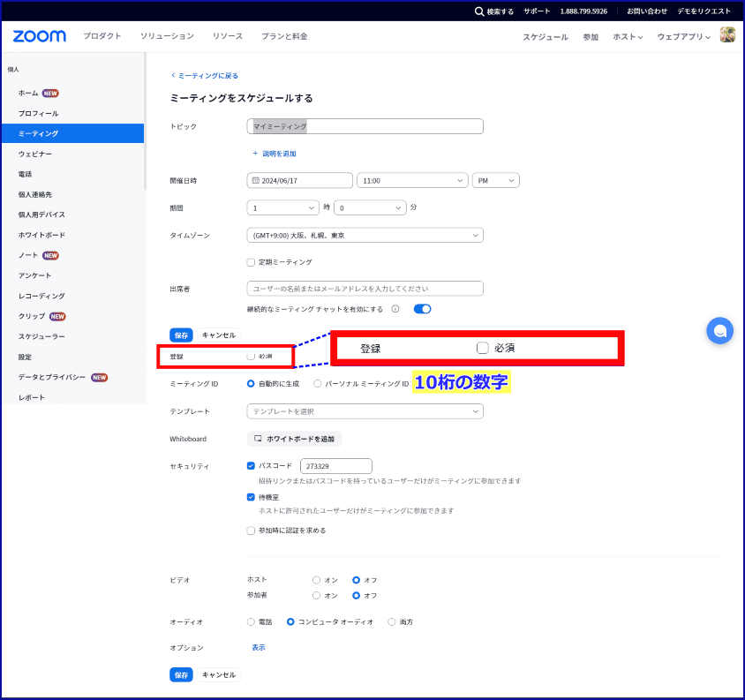
Task: Click the トピック input field
Action: [365, 126]
